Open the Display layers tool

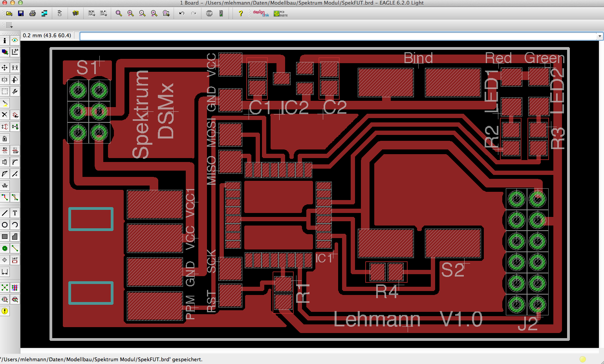click(x=5, y=52)
